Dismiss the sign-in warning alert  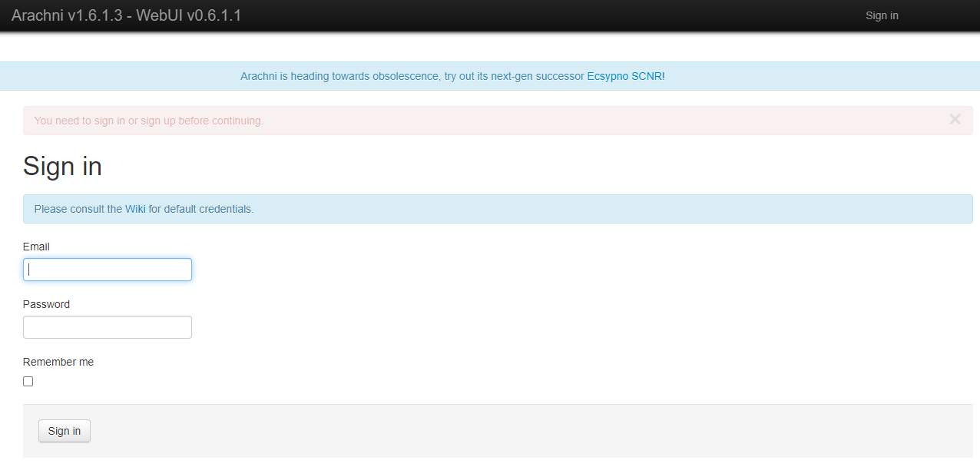(955, 119)
